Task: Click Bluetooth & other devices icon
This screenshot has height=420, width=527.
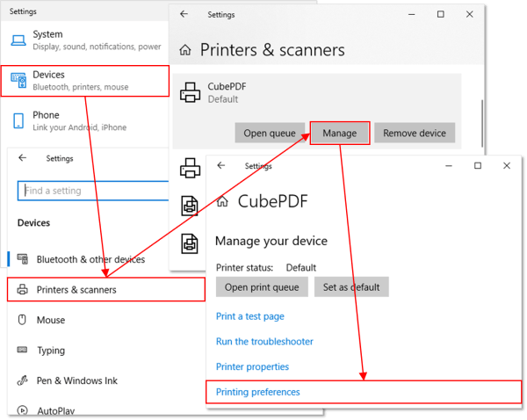Action: (23, 259)
